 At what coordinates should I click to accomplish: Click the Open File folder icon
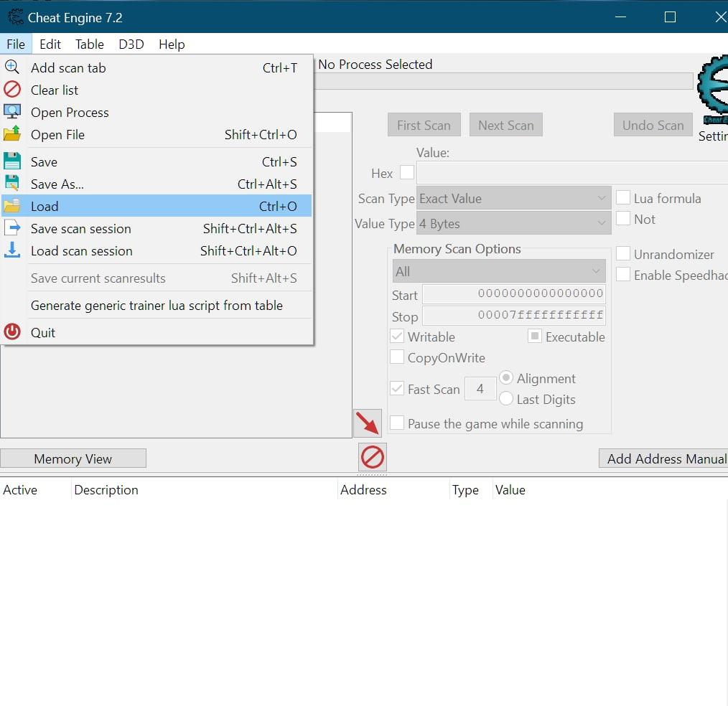(x=12, y=133)
